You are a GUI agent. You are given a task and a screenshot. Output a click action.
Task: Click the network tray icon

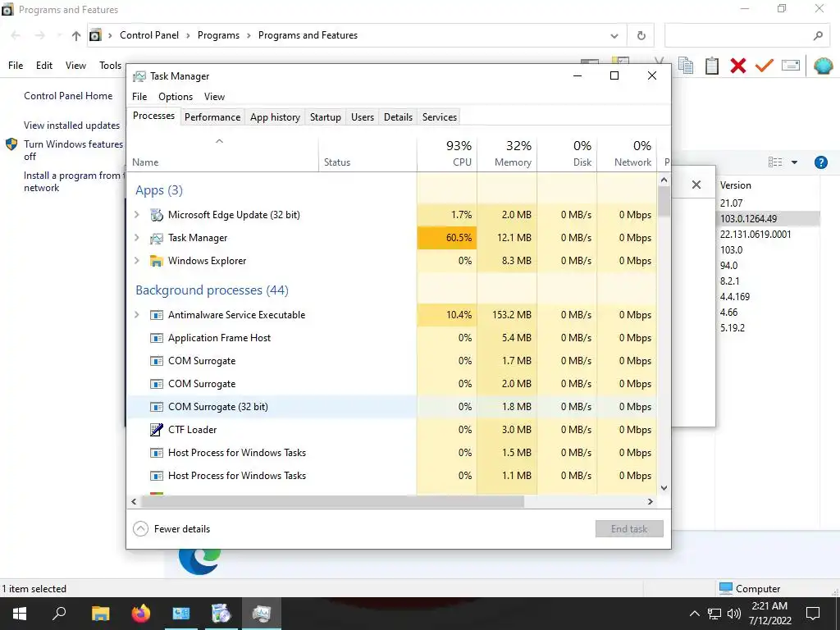pos(714,614)
